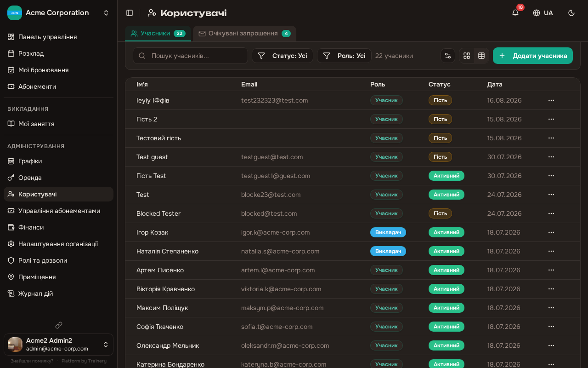Viewport: 588px width, 368px height.
Task: Click Фінанси wallet icon
Action: click(11, 227)
